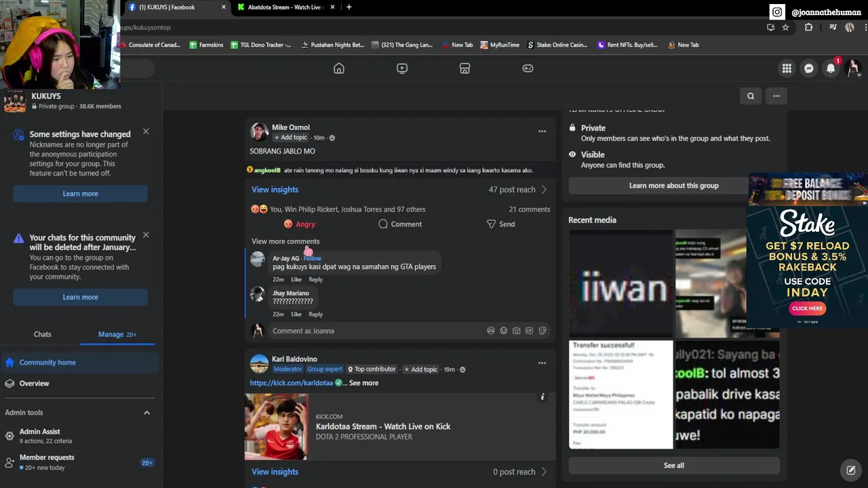Image resolution: width=868 pixels, height=488 pixels.
Task: Switch to the Manage tab
Action: (x=117, y=334)
